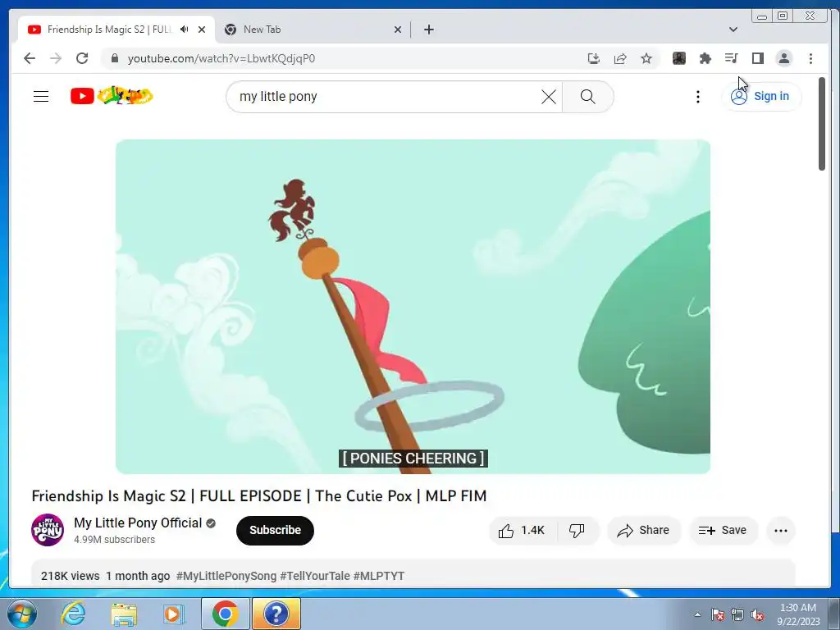Click the 218K views text
This screenshot has width=840, height=630.
coord(71,576)
